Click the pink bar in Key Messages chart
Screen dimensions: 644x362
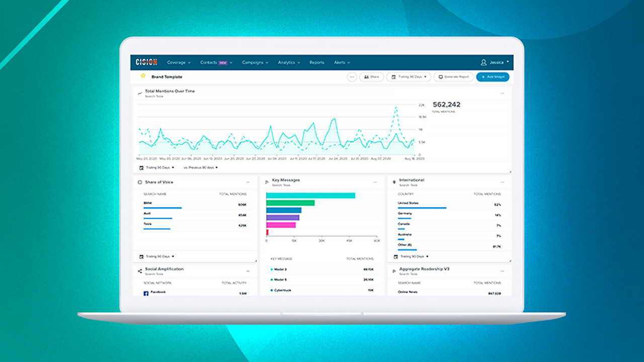pyautogui.click(x=281, y=225)
